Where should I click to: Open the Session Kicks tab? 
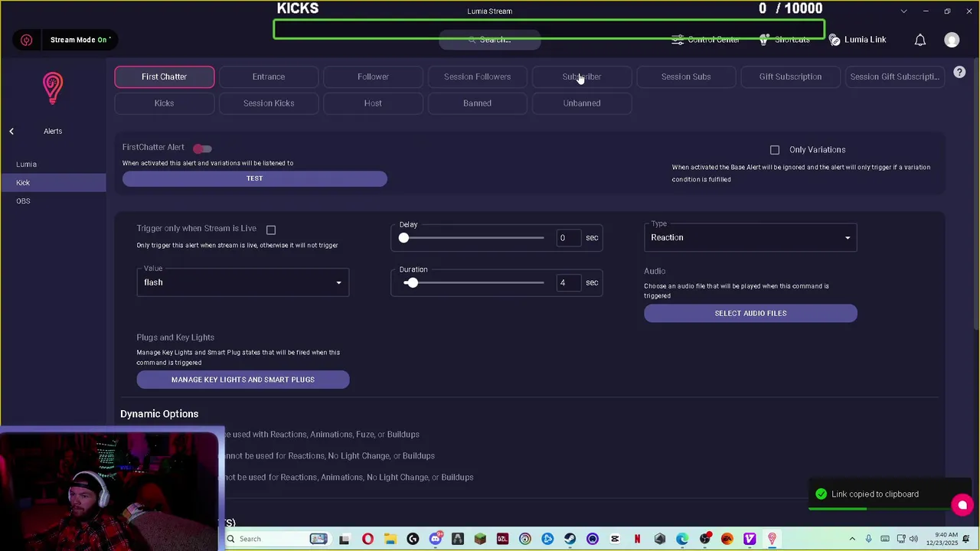pyautogui.click(x=269, y=103)
